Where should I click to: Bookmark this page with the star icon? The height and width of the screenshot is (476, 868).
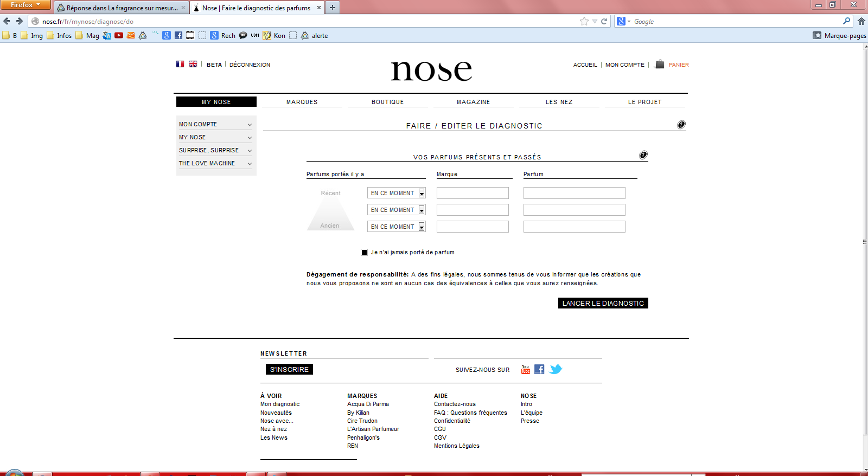[584, 21]
